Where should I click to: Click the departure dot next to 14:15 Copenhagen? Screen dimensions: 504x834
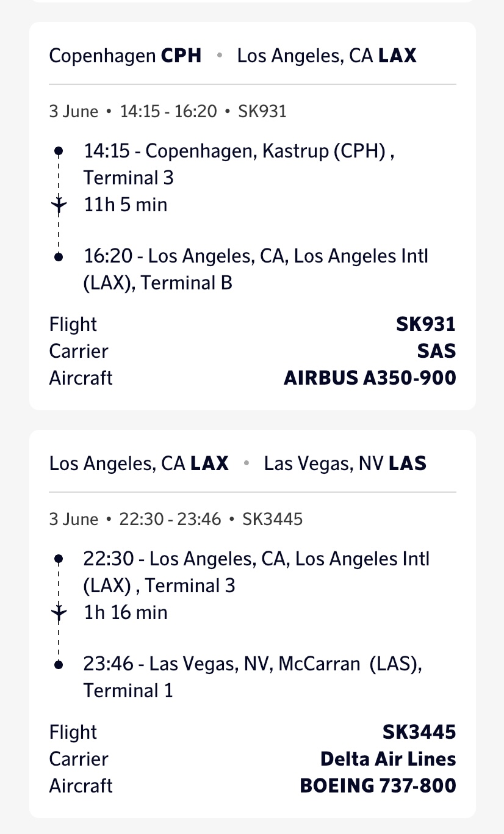(59, 151)
